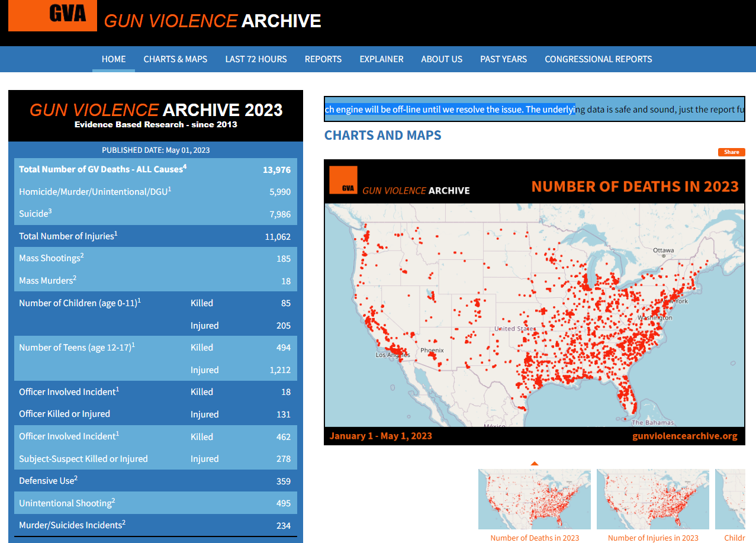This screenshot has width=756, height=543.
Task: Click the Unintentional Shooting row label
Action: tap(67, 503)
